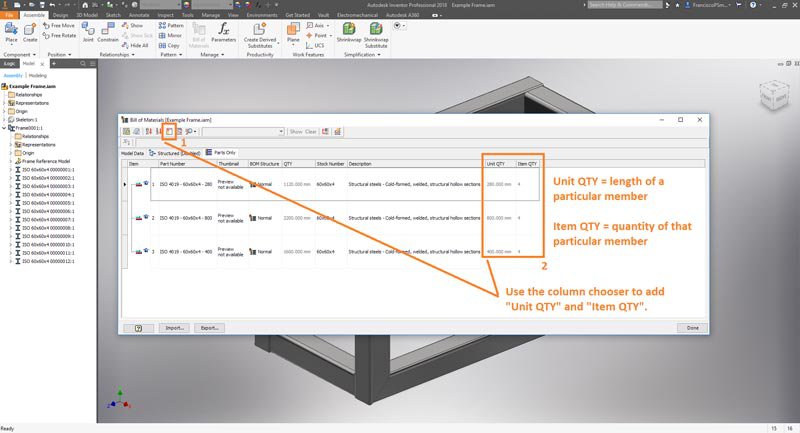Viewport: 800px width, 433px height.
Task: Switch to Logic browser tab
Action: pos(10,64)
